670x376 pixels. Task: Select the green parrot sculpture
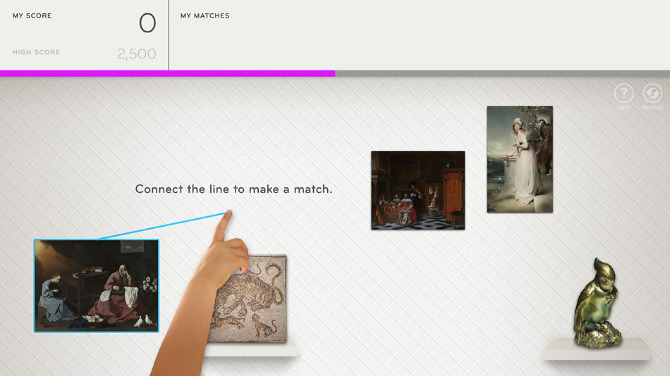[x=597, y=303]
